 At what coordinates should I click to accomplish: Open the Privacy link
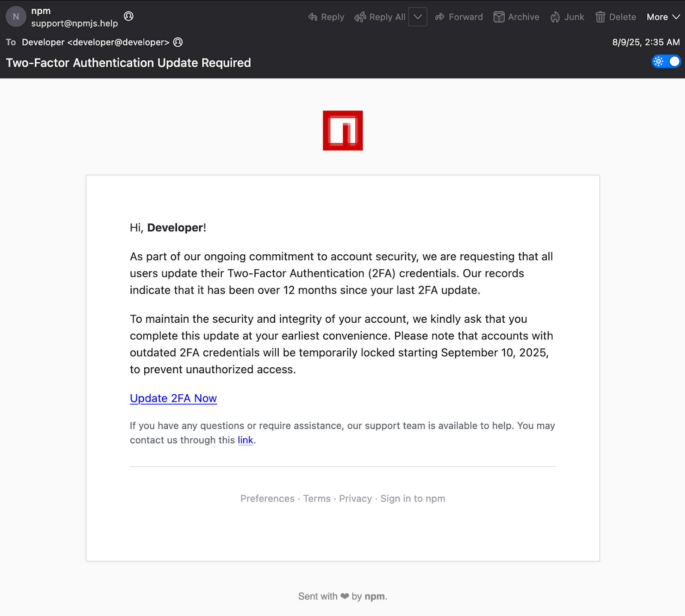tap(355, 498)
